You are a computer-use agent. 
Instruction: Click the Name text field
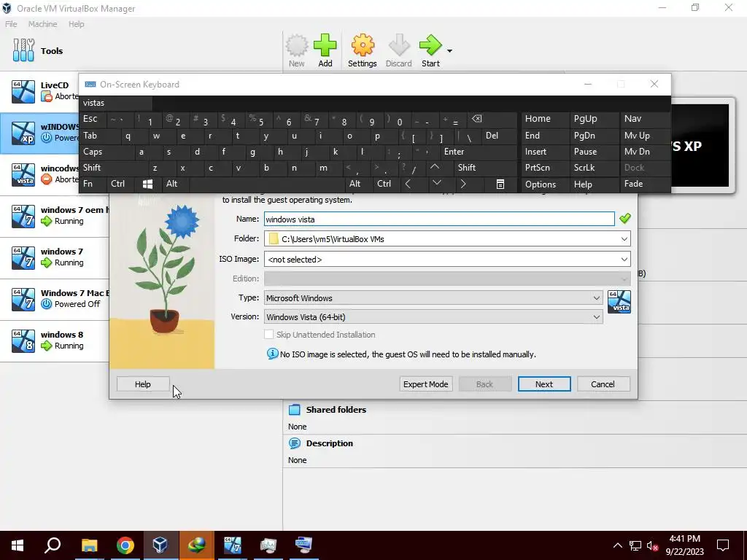coord(439,219)
